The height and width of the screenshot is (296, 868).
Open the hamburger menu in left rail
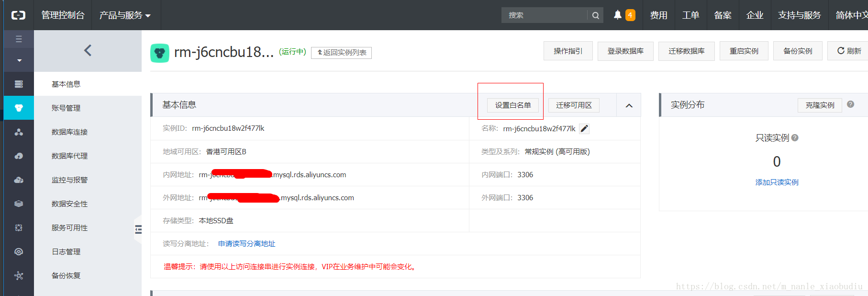(x=19, y=39)
